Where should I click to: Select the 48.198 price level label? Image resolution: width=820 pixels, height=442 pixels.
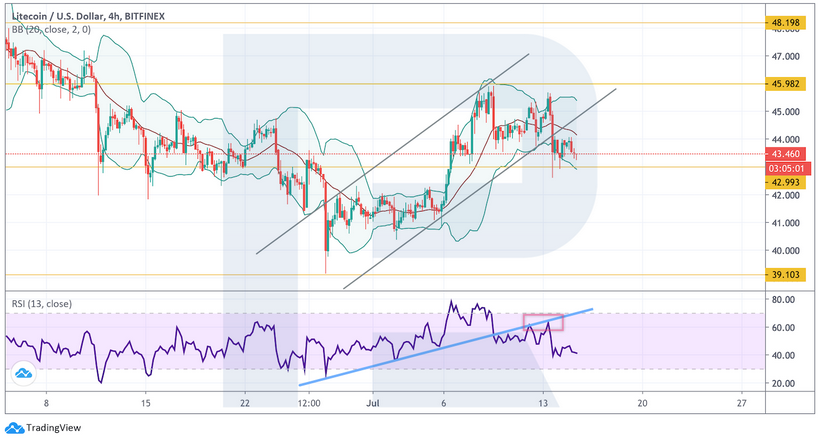(785, 23)
